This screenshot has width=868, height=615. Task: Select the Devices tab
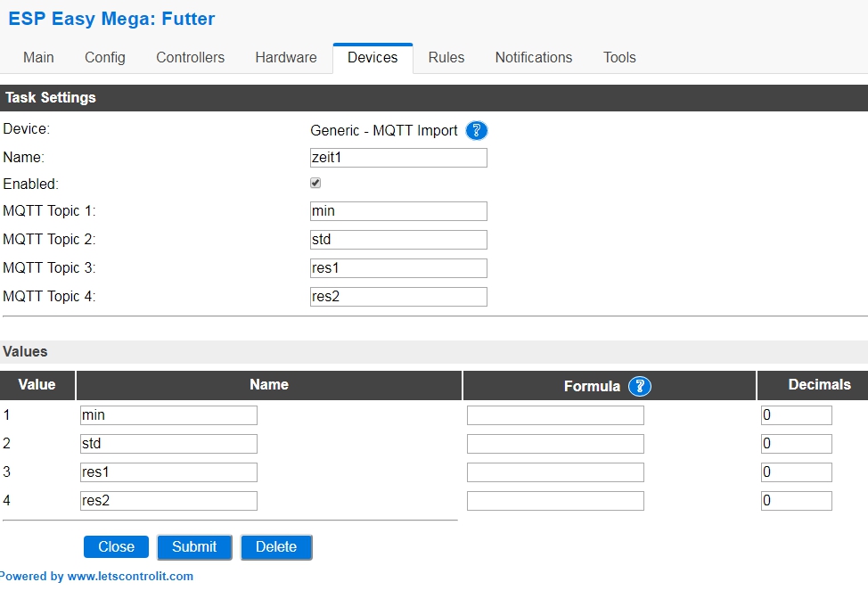point(373,58)
